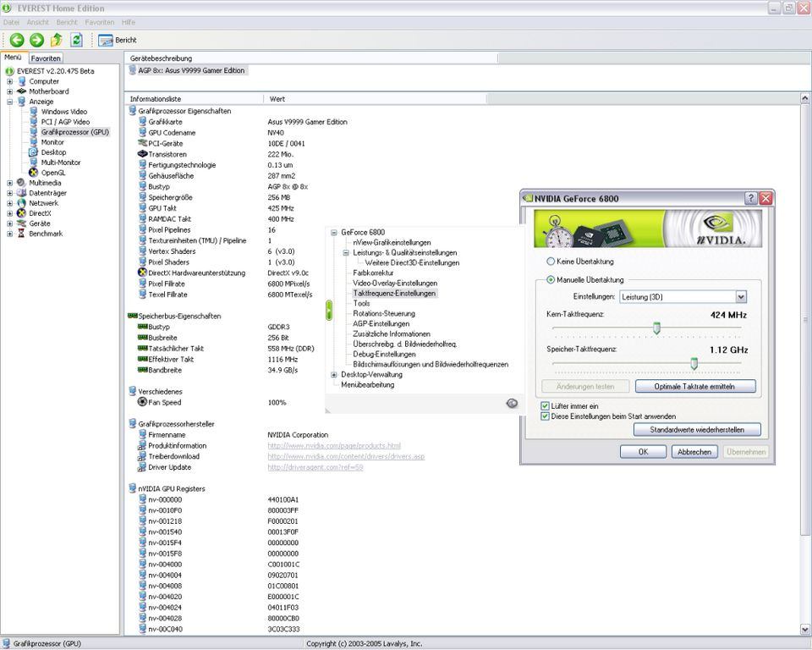Expand the Desktop-Verwaltung node
Image resolution: width=812 pixels, height=650 pixels.
(334, 375)
